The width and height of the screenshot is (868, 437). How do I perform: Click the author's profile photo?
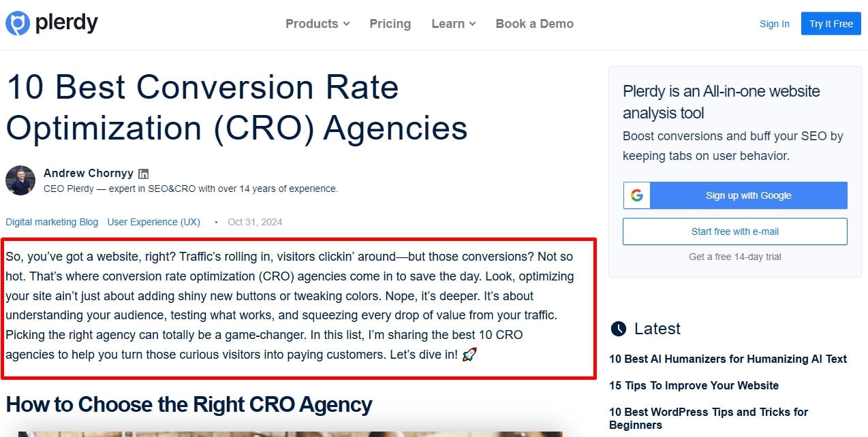(20, 180)
